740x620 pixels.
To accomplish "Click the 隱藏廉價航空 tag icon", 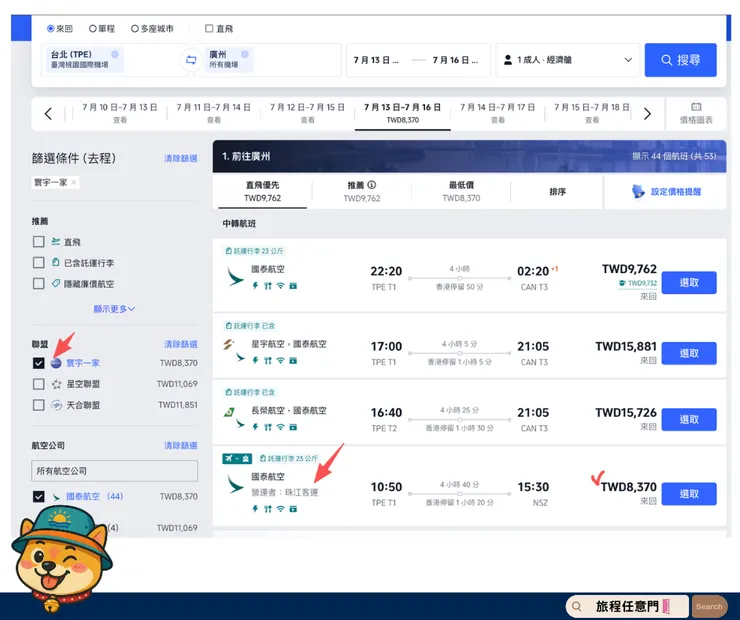I will (56, 284).
